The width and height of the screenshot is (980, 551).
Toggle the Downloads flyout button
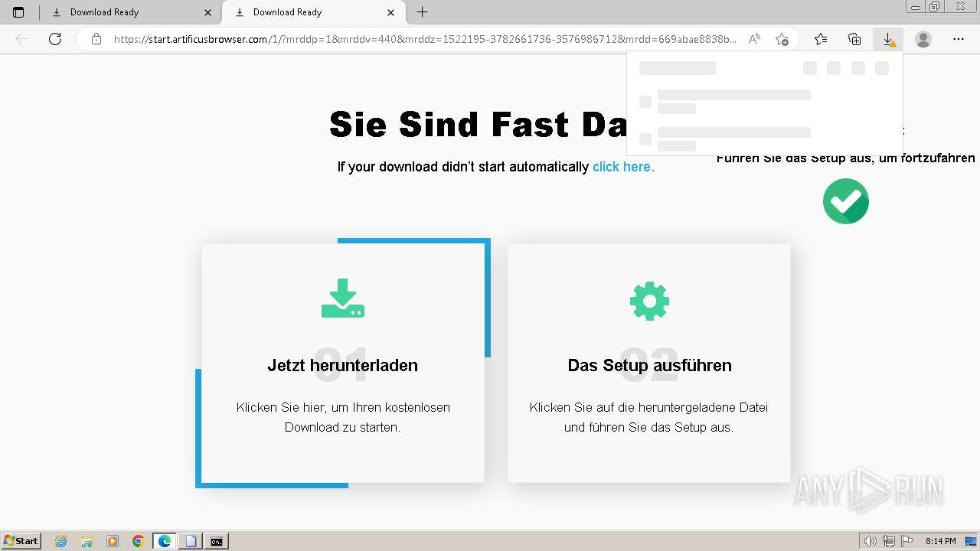888,39
